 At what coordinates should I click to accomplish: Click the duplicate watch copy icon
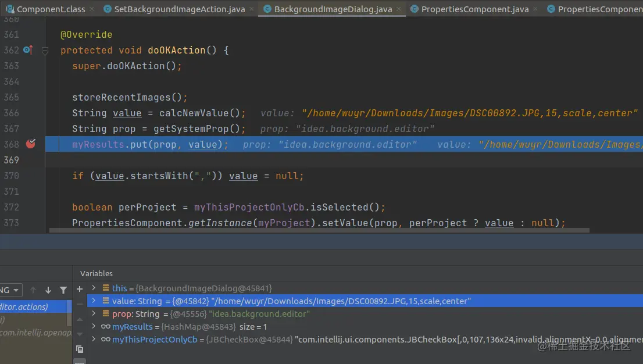point(80,349)
